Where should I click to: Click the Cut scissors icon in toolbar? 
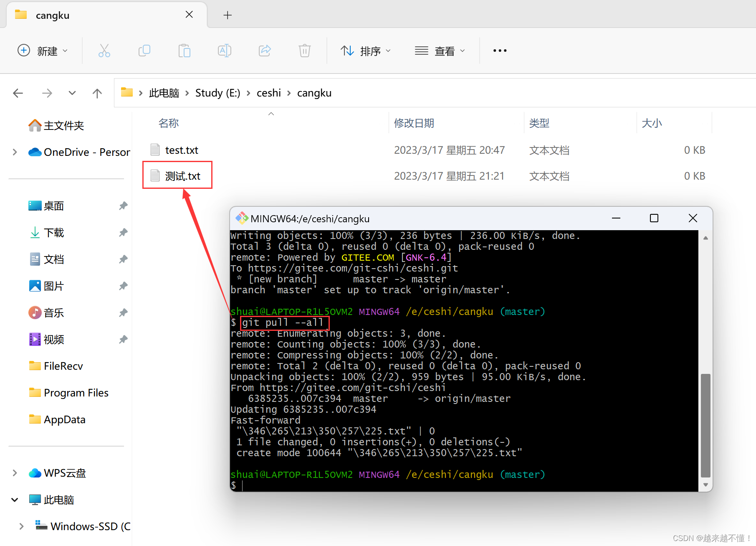(x=104, y=51)
